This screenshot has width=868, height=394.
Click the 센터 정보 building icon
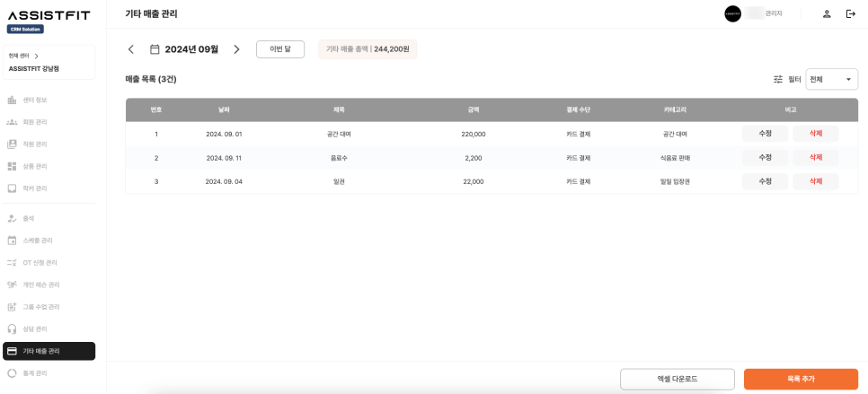pyautogui.click(x=12, y=100)
